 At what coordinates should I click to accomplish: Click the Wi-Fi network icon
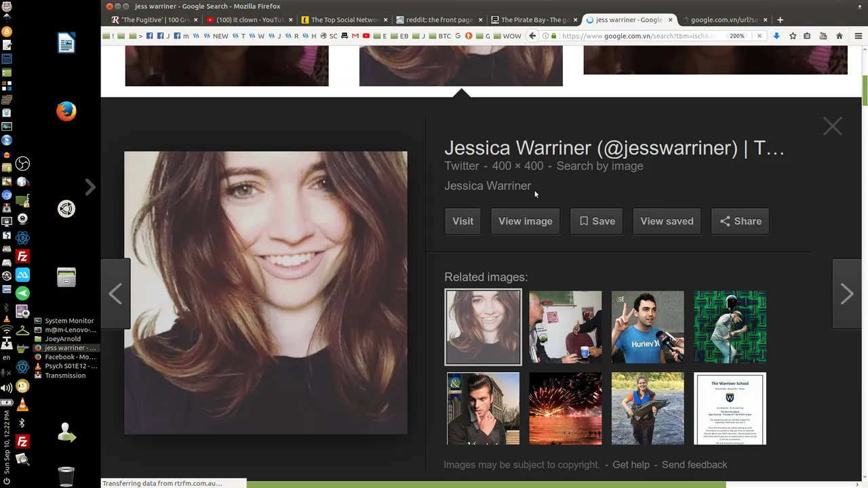tap(7, 331)
